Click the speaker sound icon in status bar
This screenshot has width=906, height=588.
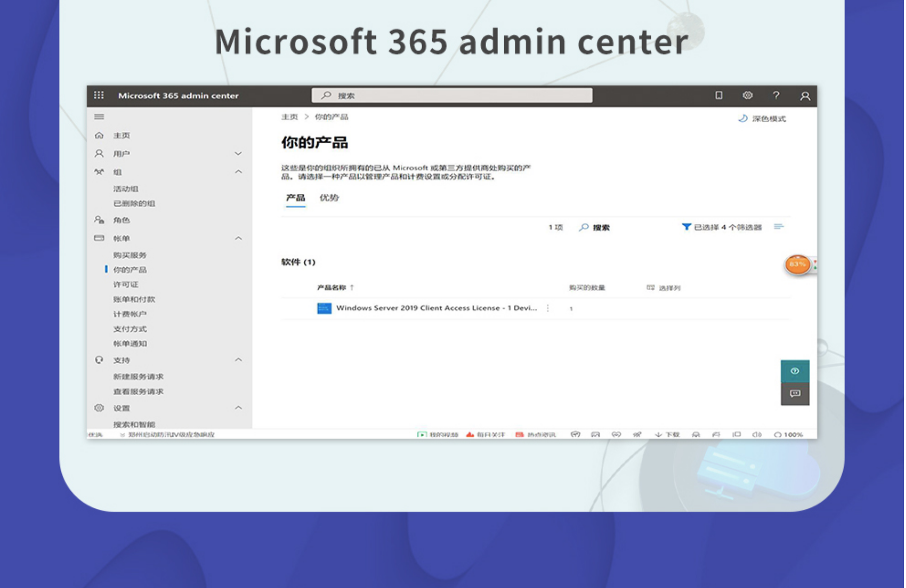tap(757, 435)
